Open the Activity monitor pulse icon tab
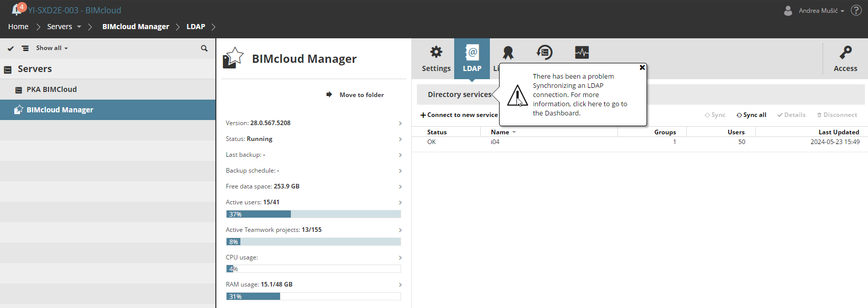 (582, 53)
